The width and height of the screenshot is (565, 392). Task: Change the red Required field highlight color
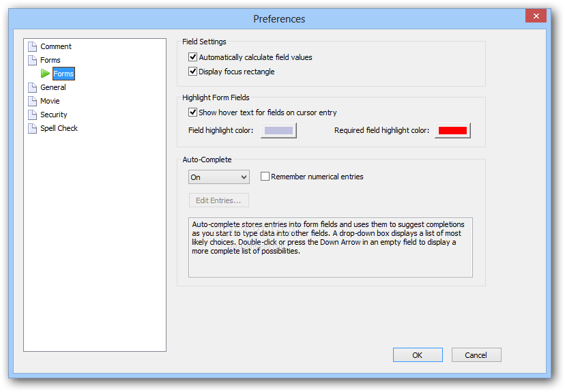tap(452, 130)
